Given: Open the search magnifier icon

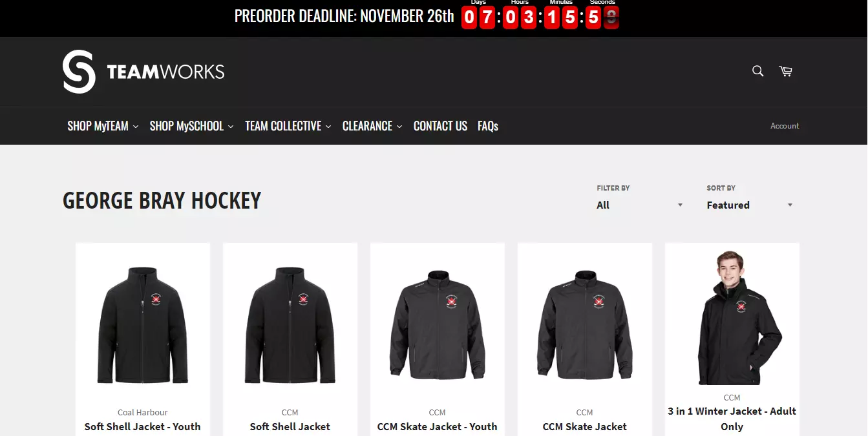Looking at the screenshot, I should [x=757, y=71].
